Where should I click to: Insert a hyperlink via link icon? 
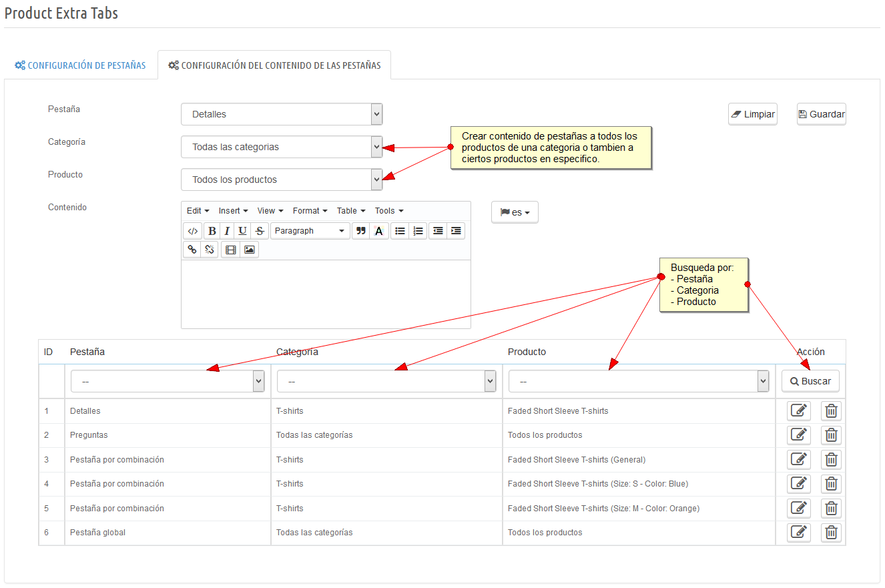192,250
